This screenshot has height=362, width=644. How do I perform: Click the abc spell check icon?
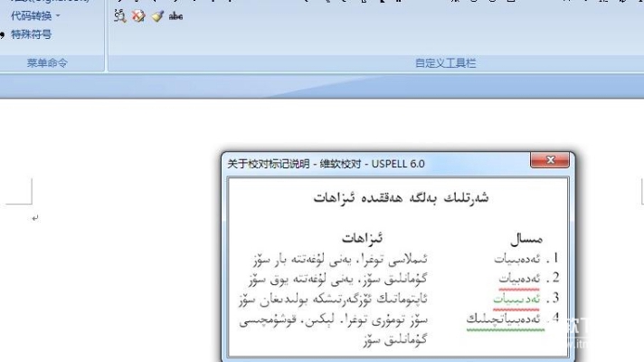coord(175,16)
